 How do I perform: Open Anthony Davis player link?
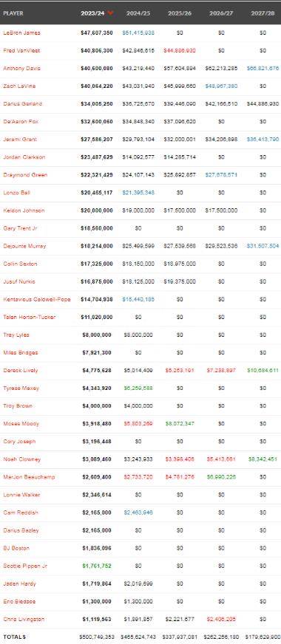(x=21, y=68)
